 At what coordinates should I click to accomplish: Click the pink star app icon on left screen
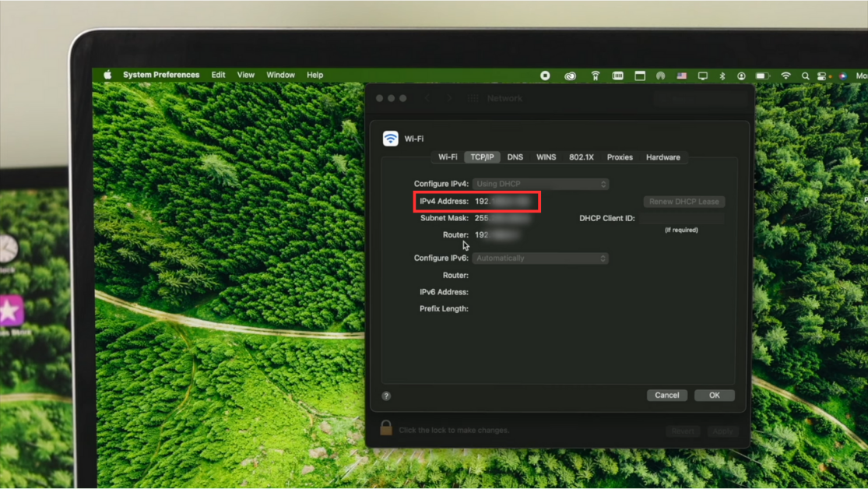point(11,311)
